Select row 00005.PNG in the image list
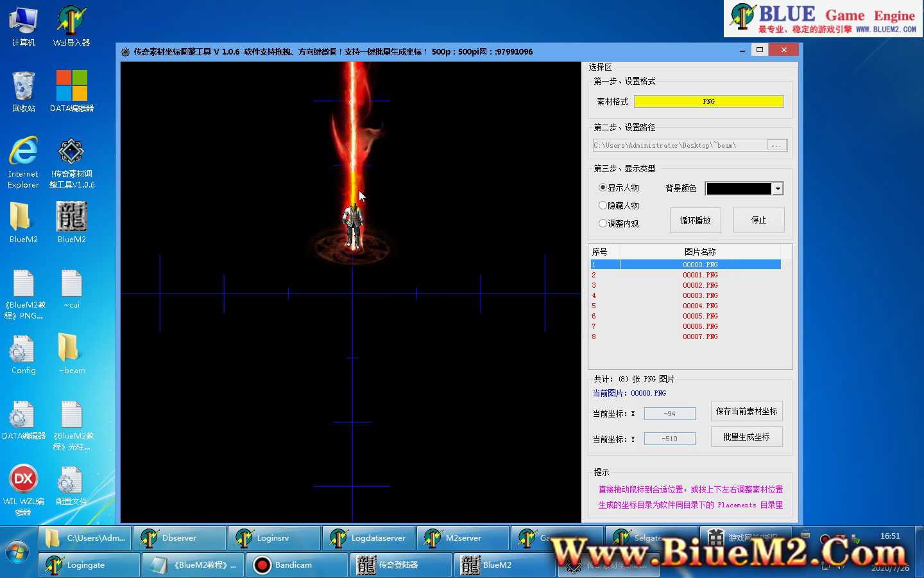924x578 pixels. (685, 316)
